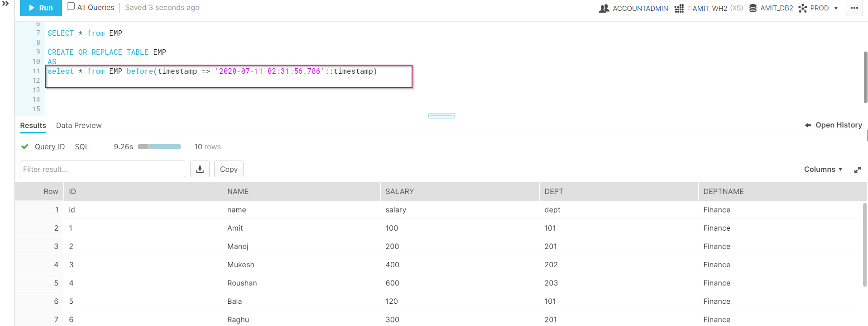Focus the Filter result input field
Image resolution: width=868 pixels, height=326 pixels.
coord(102,169)
